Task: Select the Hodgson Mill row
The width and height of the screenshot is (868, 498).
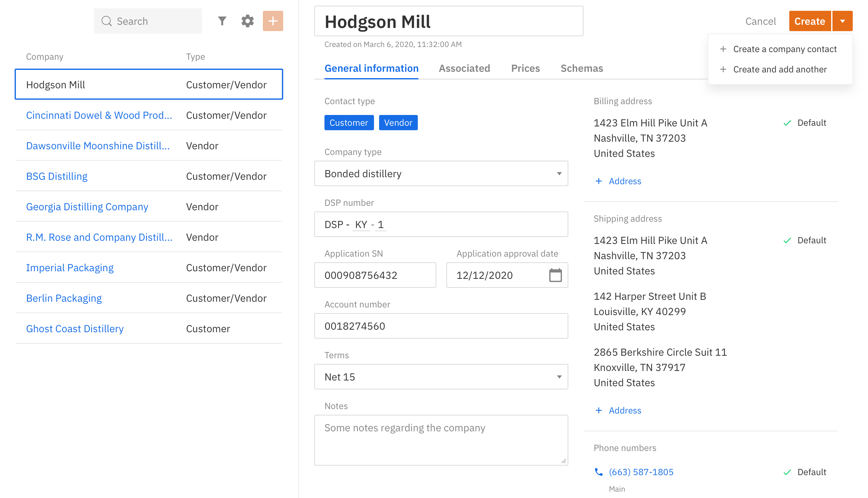Action: pos(149,84)
